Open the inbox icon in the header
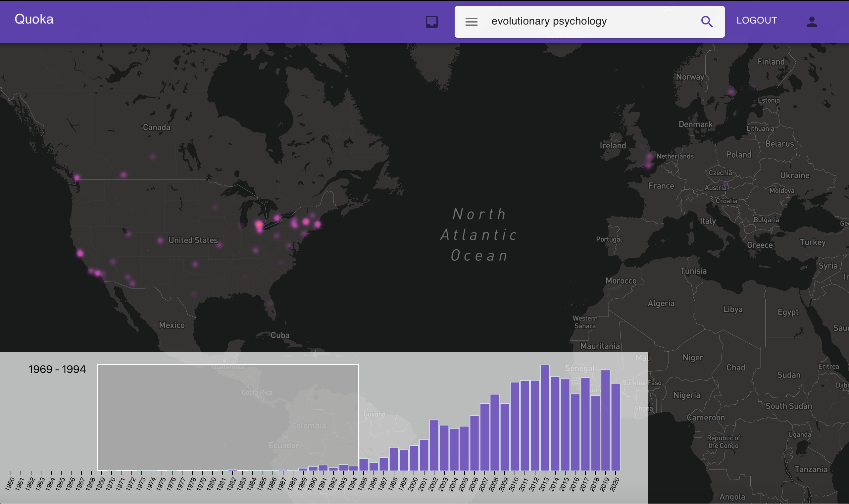 432,22
